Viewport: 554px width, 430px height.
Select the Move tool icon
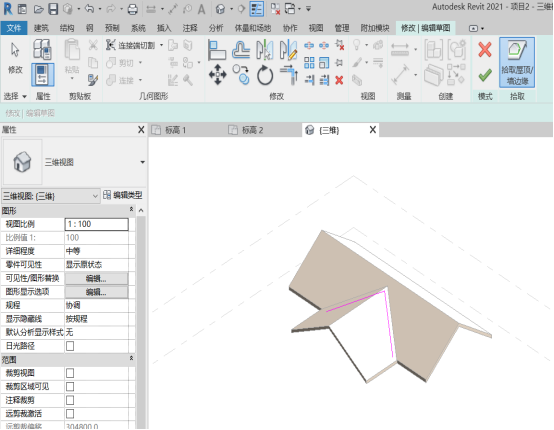(217, 75)
